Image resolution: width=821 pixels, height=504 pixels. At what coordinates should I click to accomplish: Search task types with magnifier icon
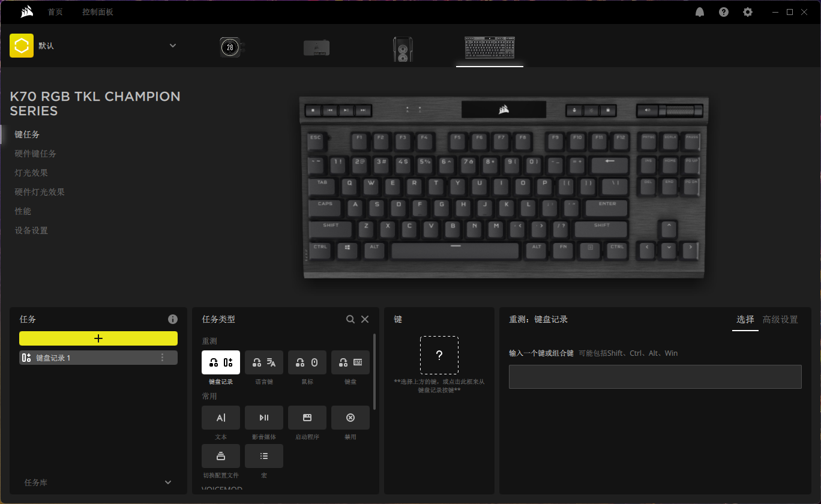(350, 319)
